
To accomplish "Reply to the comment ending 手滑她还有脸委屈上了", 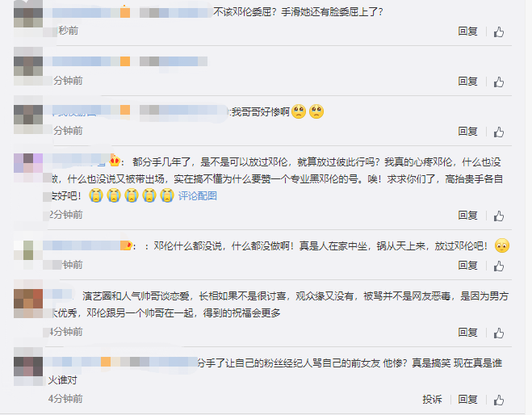I will click(467, 31).
